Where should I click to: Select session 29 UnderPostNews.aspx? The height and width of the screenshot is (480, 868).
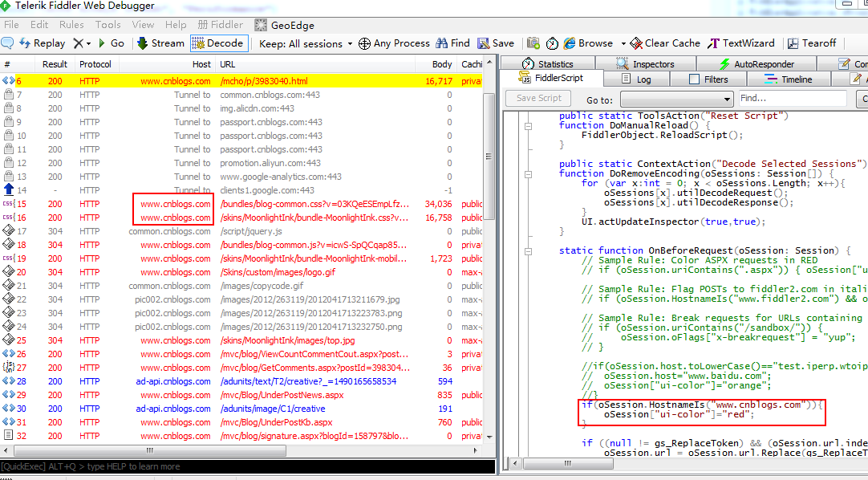pyautogui.click(x=241, y=395)
